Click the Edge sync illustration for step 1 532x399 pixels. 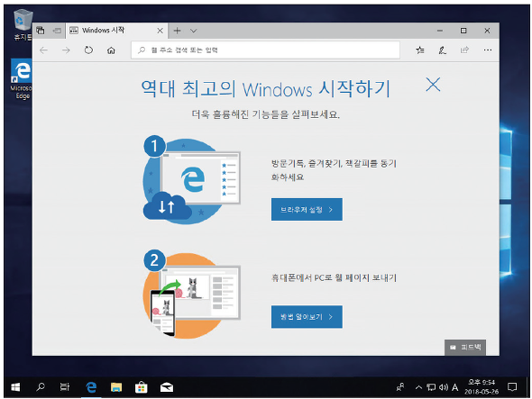[192, 180]
